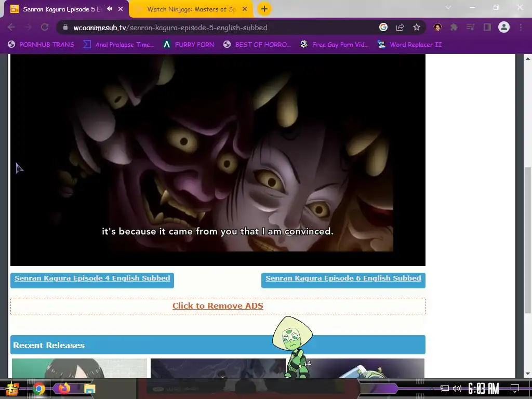Screen dimensions: 532x399
Task: Open second Recent Releases thumbnail
Action: tap(218, 368)
